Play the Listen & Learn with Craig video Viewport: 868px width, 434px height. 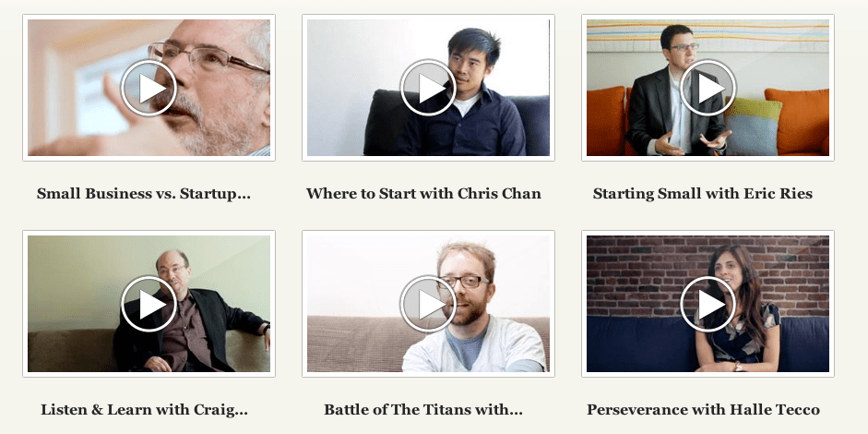[149, 305]
